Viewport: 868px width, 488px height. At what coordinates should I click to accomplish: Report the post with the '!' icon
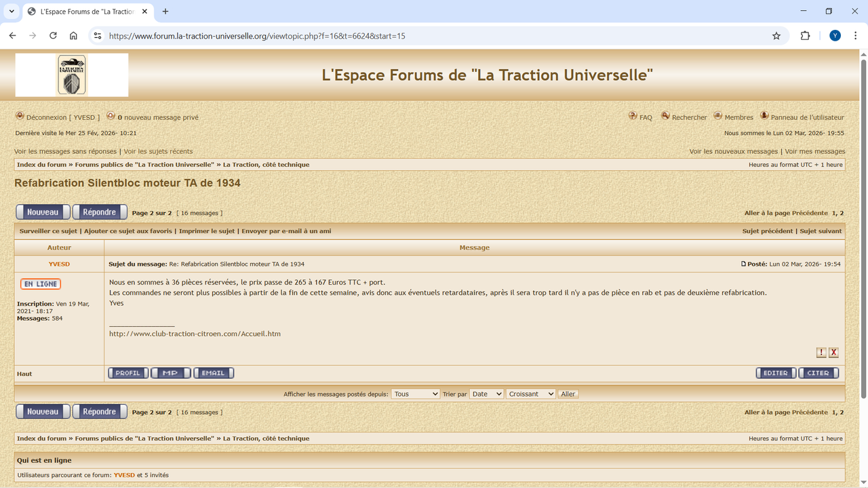click(821, 352)
